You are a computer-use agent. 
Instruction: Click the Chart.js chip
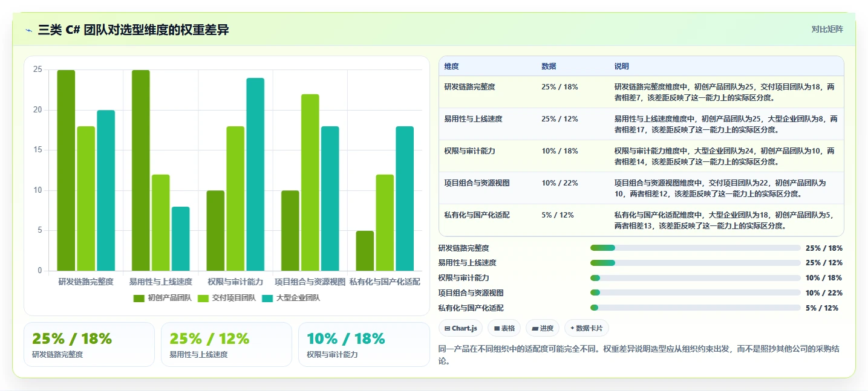click(460, 328)
